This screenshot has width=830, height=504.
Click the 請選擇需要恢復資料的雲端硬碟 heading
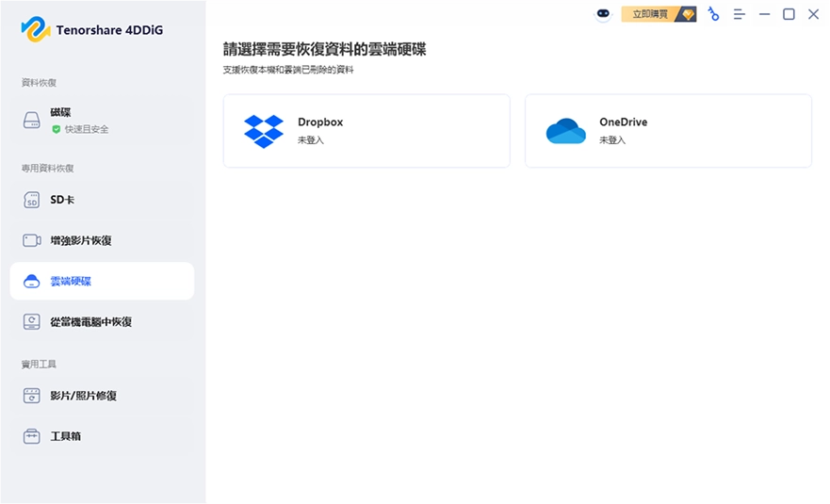324,49
